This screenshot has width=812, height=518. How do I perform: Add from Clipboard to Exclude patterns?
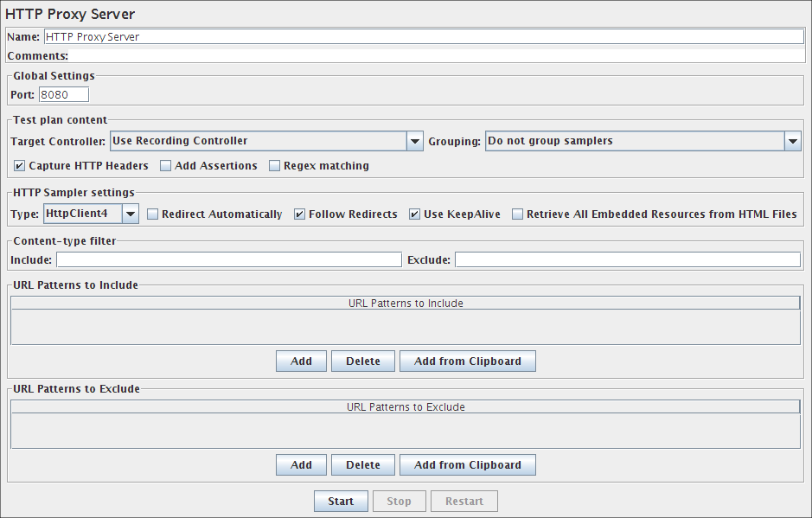tap(467, 465)
